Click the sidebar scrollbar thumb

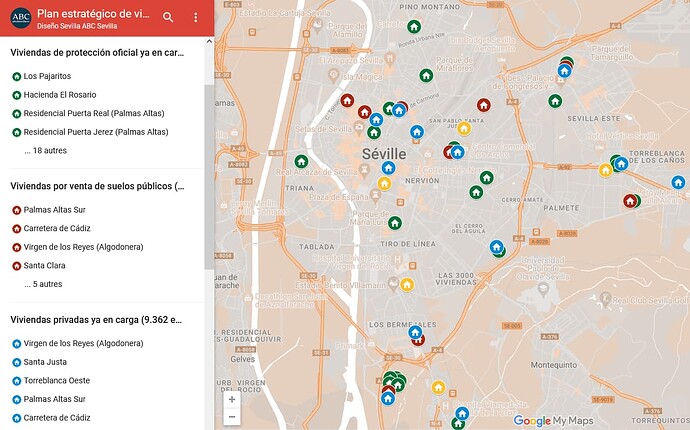point(209,176)
